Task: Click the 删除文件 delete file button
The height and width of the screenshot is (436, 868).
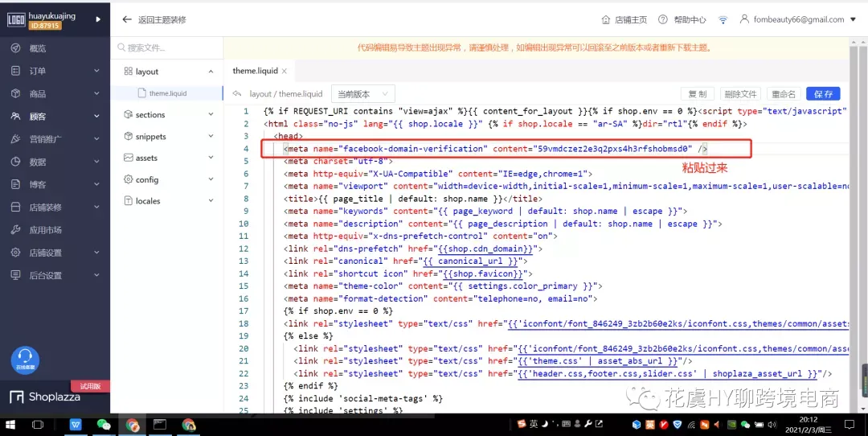Action: click(740, 93)
